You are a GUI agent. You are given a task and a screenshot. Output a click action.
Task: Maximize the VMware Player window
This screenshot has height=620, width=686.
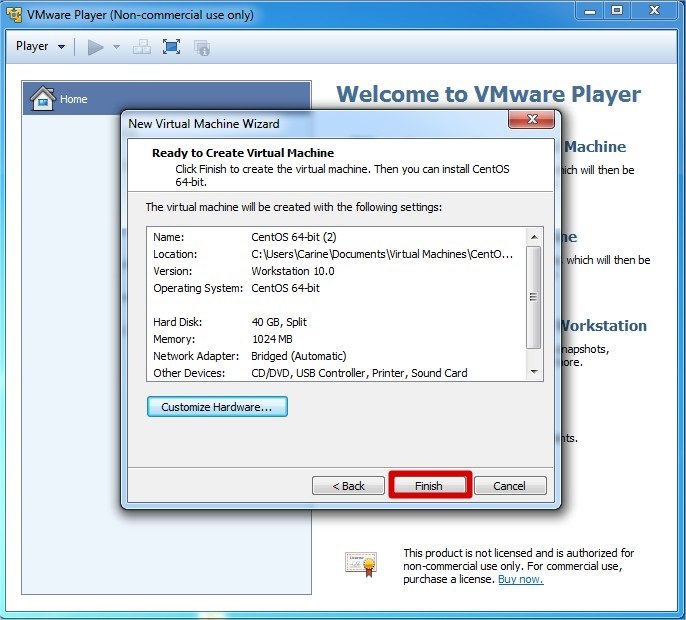tap(617, 13)
